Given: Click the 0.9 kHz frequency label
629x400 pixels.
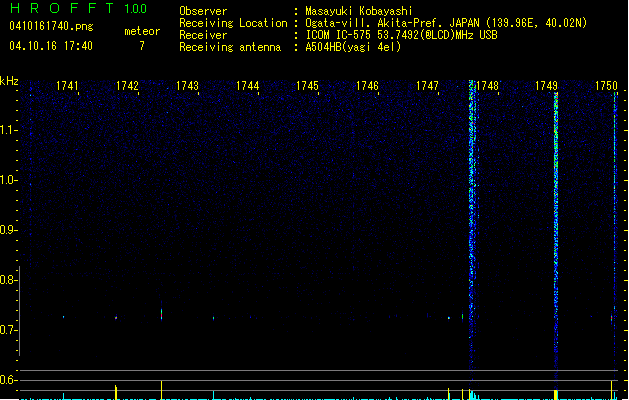Looking at the screenshot, I should coord(8,230).
